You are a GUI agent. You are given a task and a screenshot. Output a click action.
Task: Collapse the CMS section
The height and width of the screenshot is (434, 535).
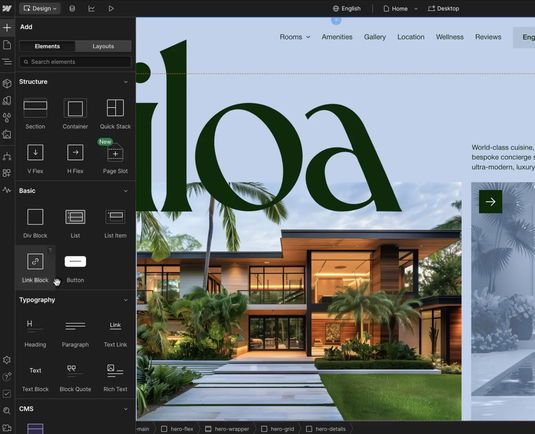coord(126,409)
